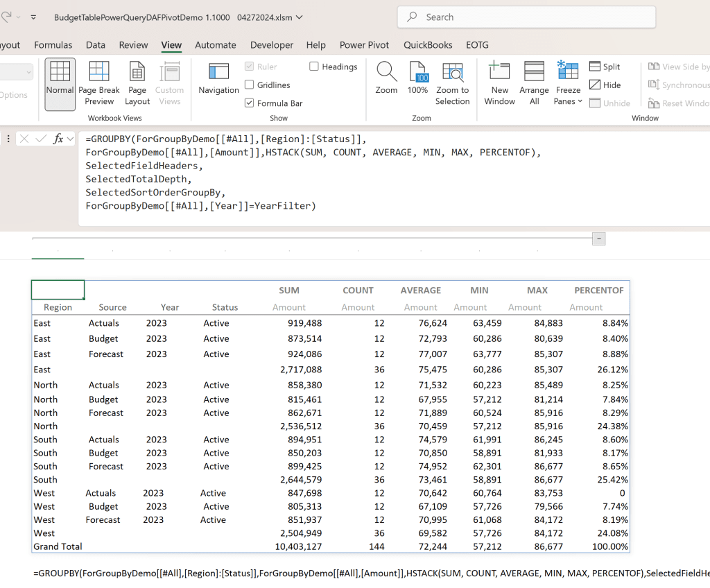This screenshot has width=710, height=588.
Task: Click the Split window button
Action: [605, 67]
